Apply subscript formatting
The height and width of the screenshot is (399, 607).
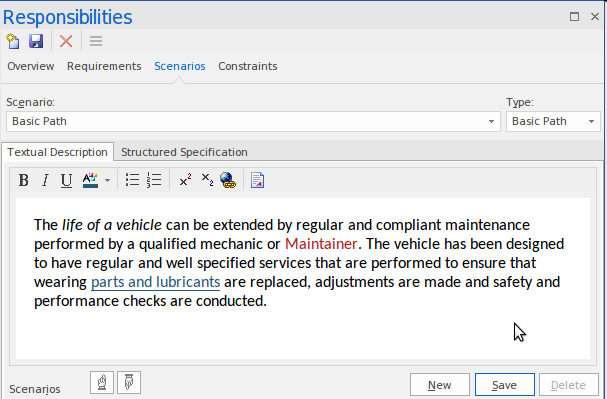point(207,180)
